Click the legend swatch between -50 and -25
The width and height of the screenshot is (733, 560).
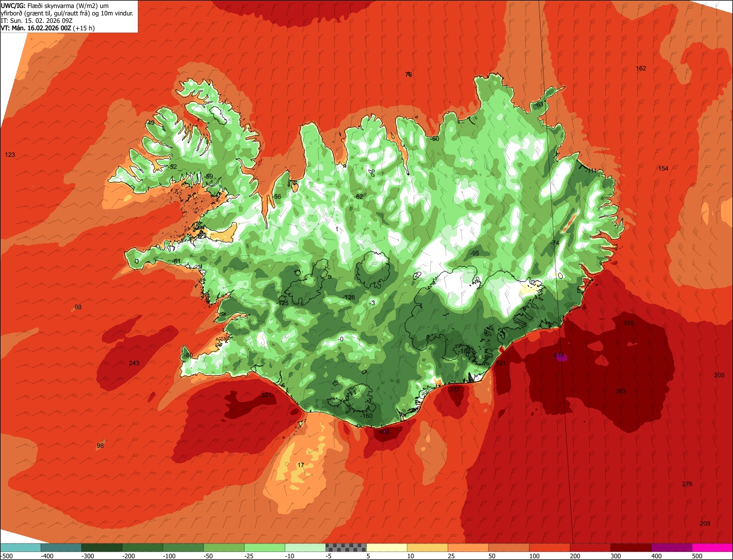coord(224,547)
